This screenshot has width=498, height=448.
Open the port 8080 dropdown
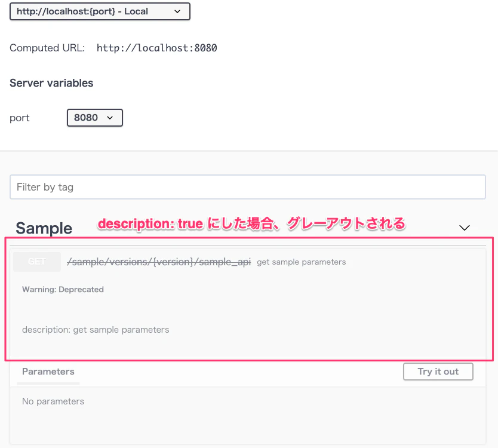95,118
